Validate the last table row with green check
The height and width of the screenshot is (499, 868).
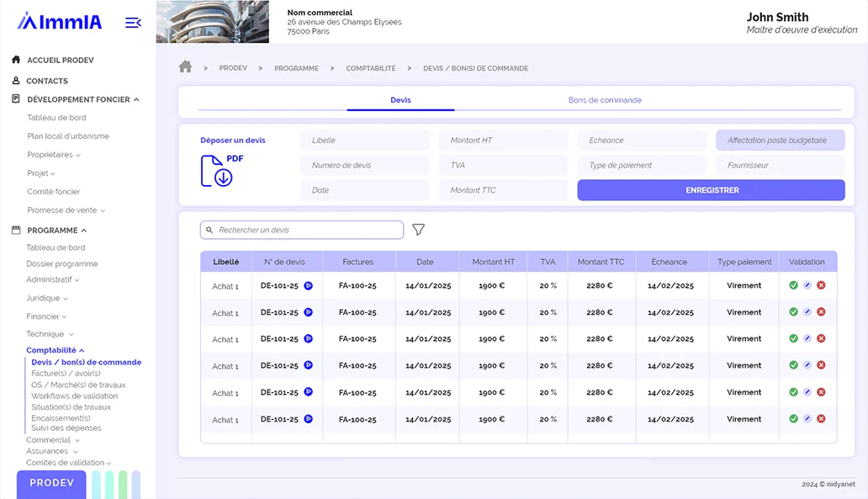coord(793,419)
